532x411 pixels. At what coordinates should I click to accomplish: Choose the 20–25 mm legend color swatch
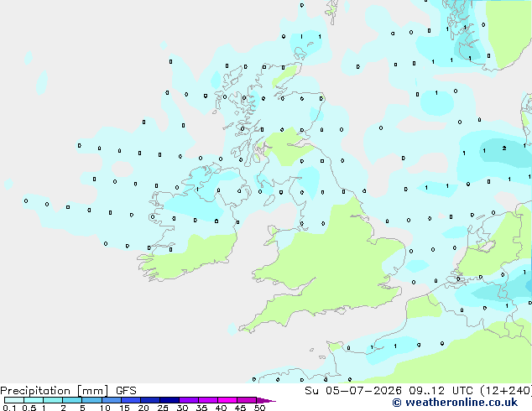tap(149, 400)
